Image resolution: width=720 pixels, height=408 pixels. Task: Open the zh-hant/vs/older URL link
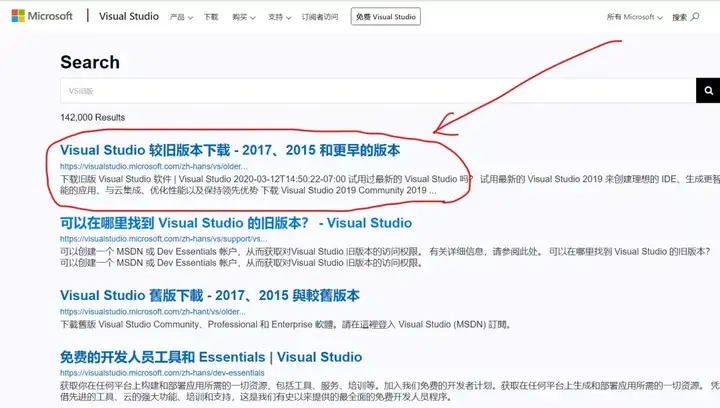153,312
